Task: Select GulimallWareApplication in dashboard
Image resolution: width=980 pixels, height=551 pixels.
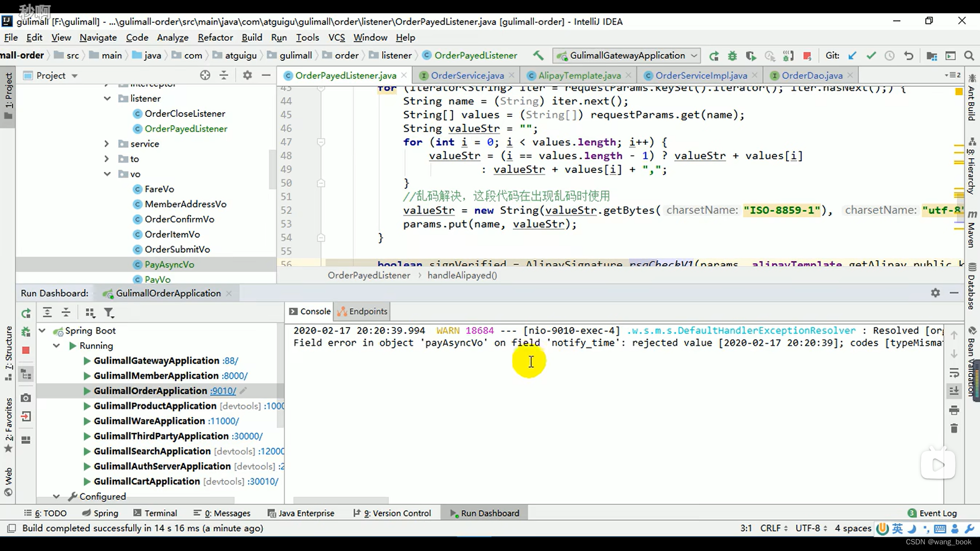Action: pos(149,421)
